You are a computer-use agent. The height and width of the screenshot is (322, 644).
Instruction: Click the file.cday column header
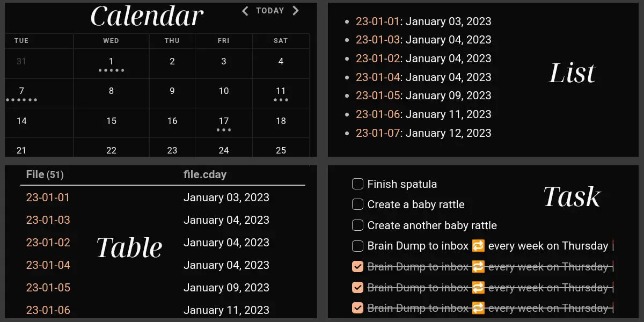205,174
